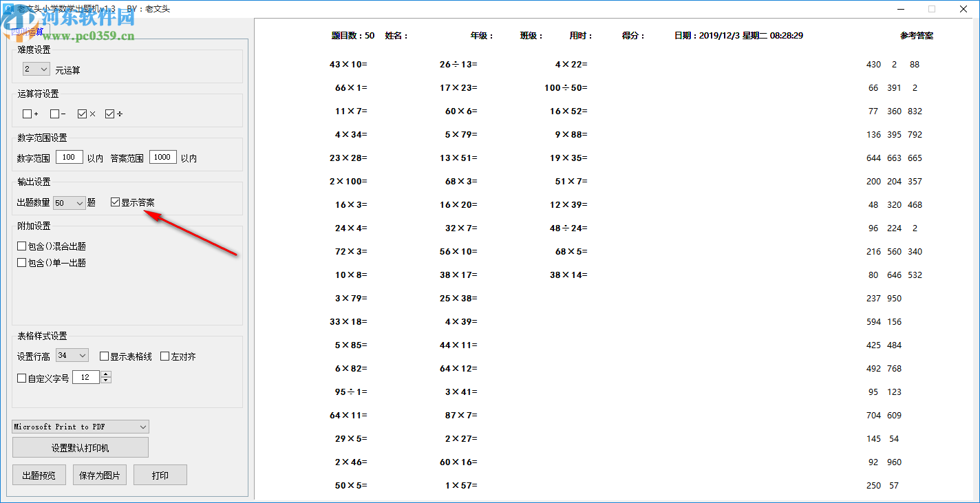Viewport: 980px width, 503px height.
Task: Click the 出题预览 preview button
Action: click(x=39, y=474)
